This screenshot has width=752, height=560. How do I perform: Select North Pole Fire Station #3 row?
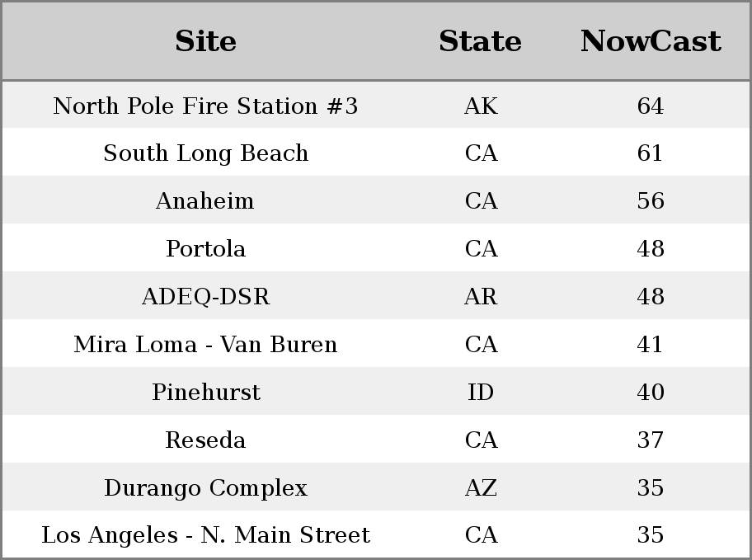click(376, 105)
